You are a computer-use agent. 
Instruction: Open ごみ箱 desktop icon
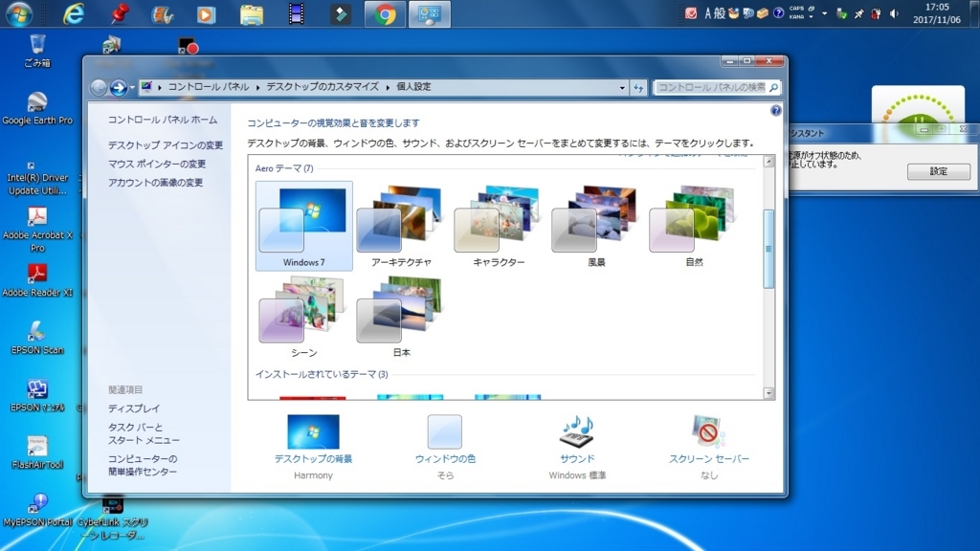click(x=37, y=52)
